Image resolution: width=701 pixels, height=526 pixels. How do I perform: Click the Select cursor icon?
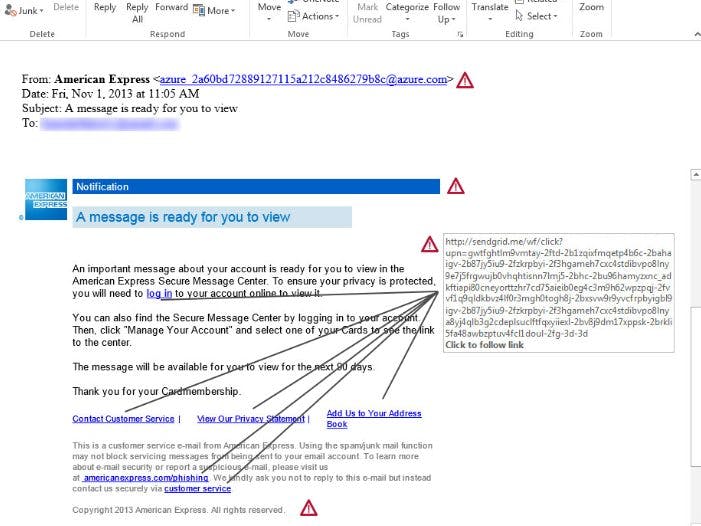[x=519, y=16]
